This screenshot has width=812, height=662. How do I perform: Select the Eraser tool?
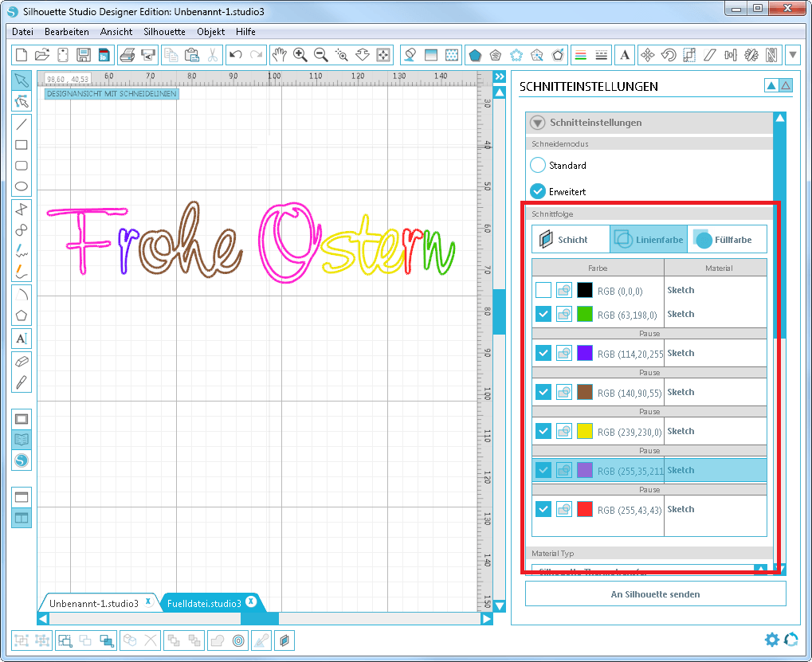pyautogui.click(x=22, y=361)
